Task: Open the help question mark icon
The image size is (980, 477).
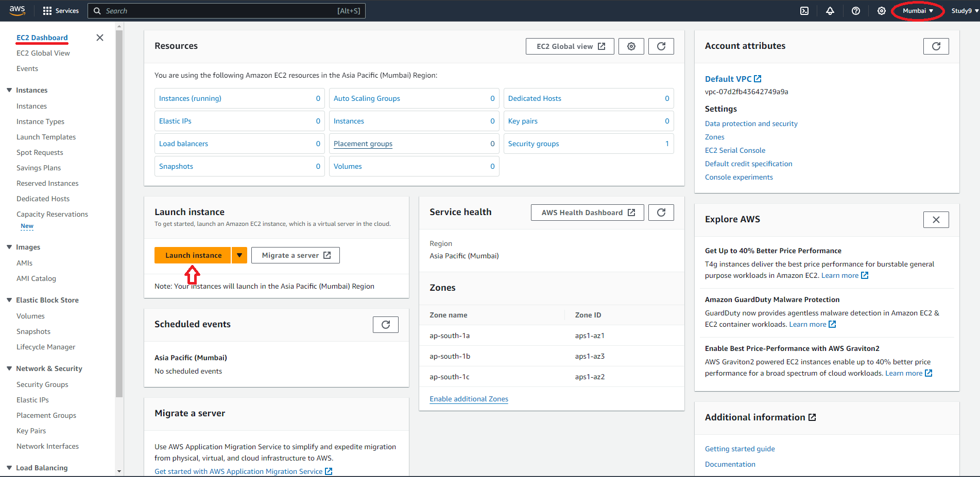Action: point(856,11)
